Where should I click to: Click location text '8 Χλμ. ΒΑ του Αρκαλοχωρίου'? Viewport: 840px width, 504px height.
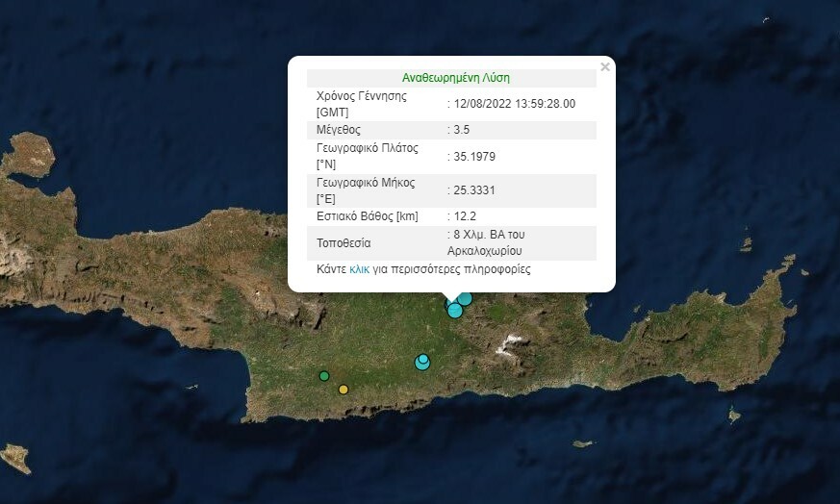point(486,242)
